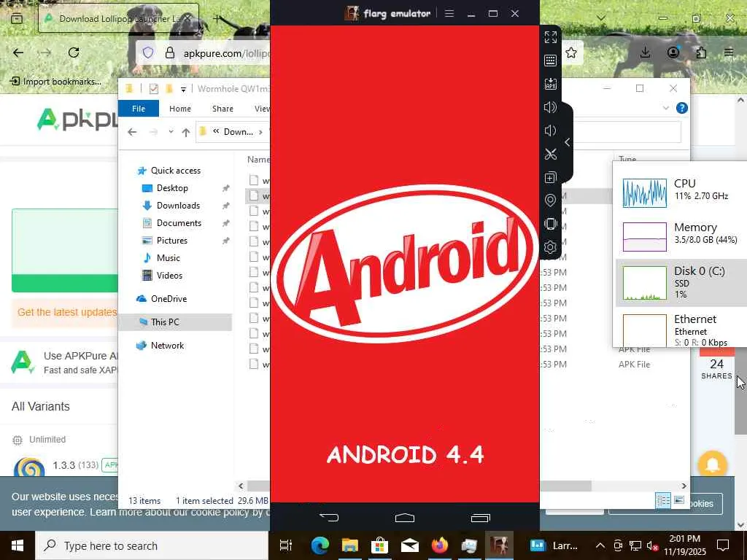747x560 pixels.
Task: Click the emulator volume down icon
Action: coord(550,131)
